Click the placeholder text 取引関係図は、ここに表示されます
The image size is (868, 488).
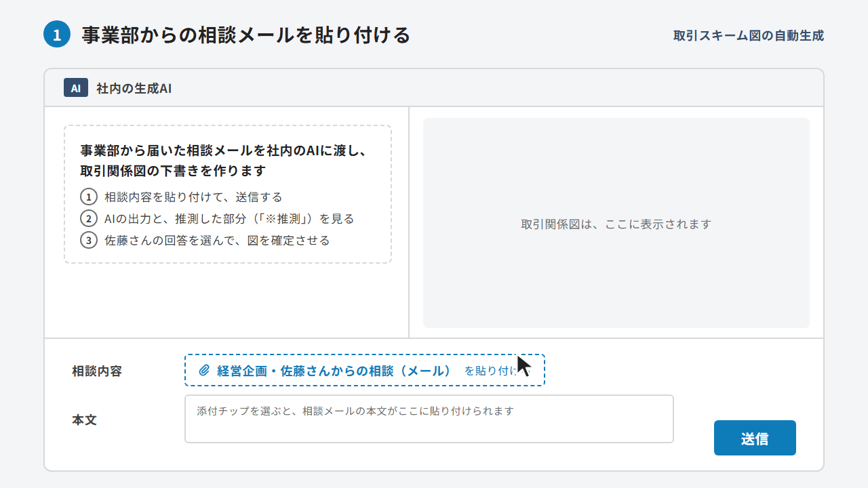pos(616,224)
